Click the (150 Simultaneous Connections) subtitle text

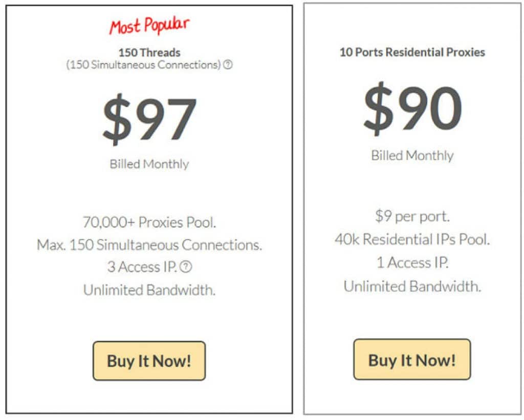[144, 65]
